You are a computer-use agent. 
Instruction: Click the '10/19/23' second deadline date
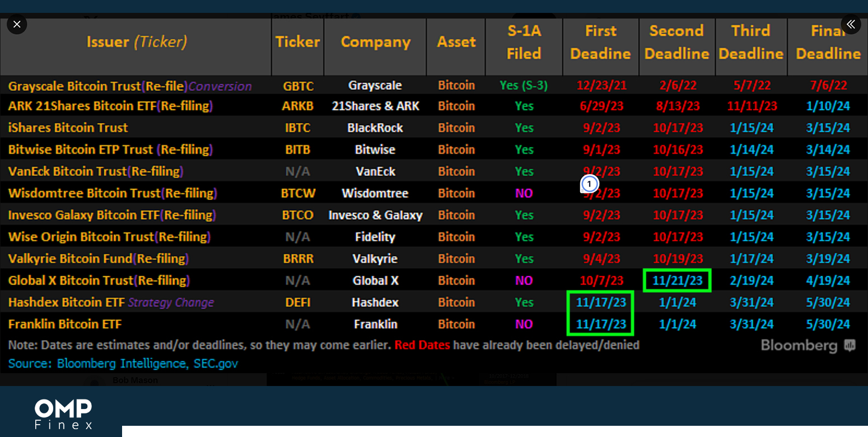(x=678, y=259)
